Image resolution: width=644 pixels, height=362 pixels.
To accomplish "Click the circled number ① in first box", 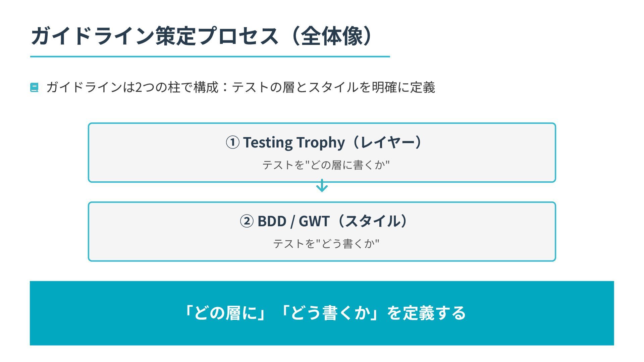I will click(232, 142).
